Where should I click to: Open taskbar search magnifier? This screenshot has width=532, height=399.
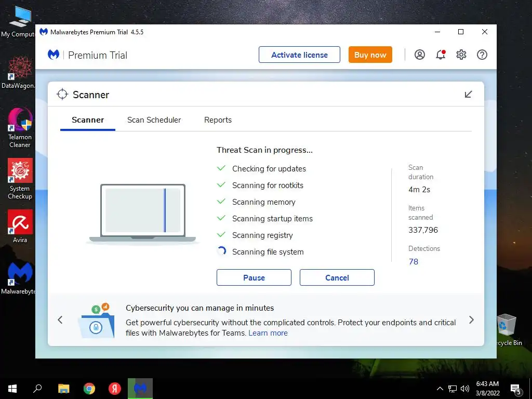tap(37, 389)
